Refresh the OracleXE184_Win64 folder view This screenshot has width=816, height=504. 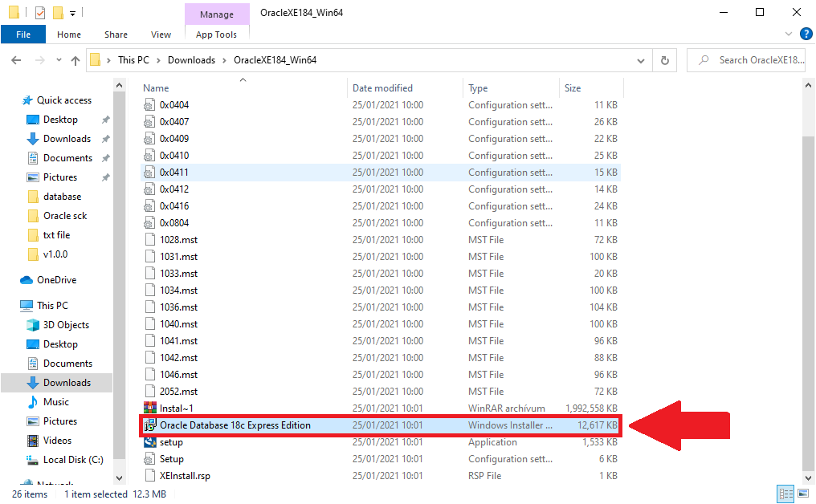point(664,60)
